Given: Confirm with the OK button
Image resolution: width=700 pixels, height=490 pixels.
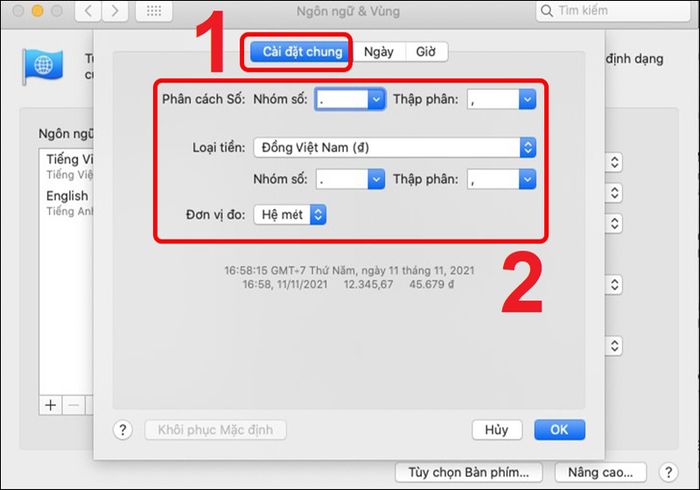Looking at the screenshot, I should click(559, 430).
